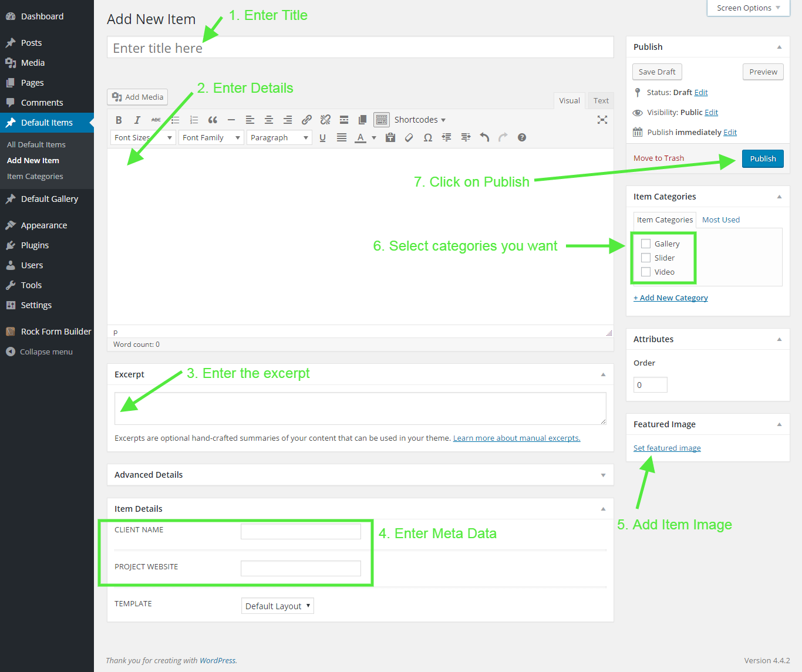Click the Client Name input field
The image size is (802, 672).
click(x=301, y=531)
